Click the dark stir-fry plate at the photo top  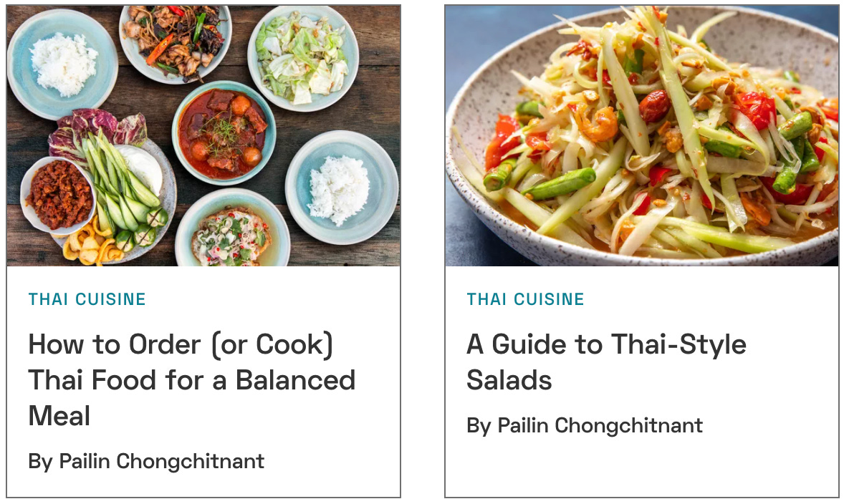[176, 43]
